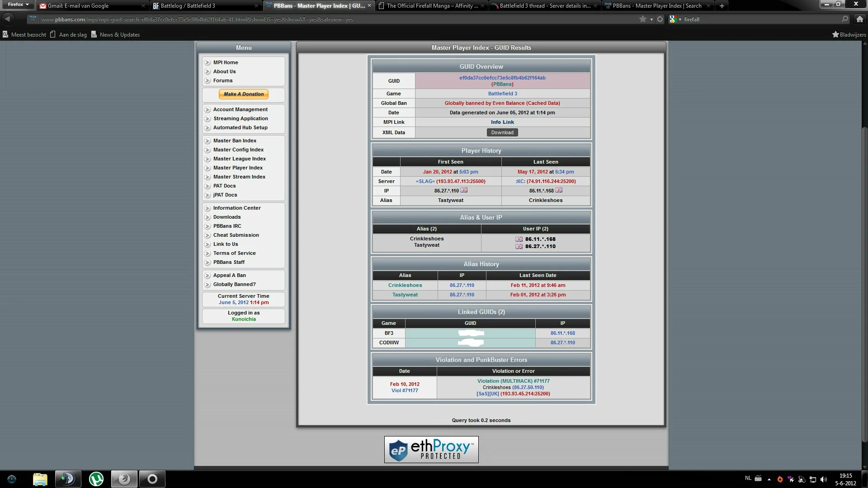Viewport: 868px width, 488px height.
Task: Open Cheat Submission menu link
Action: click(x=236, y=235)
